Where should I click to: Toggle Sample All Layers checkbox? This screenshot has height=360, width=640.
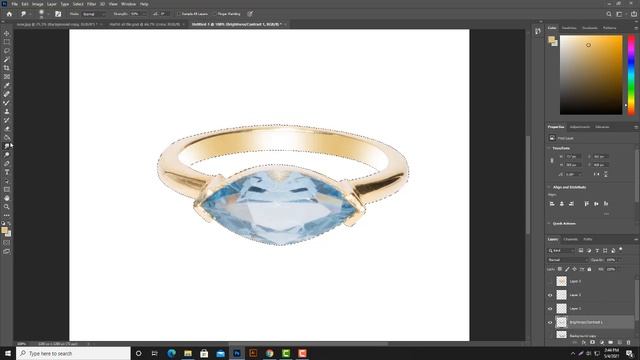(179, 14)
